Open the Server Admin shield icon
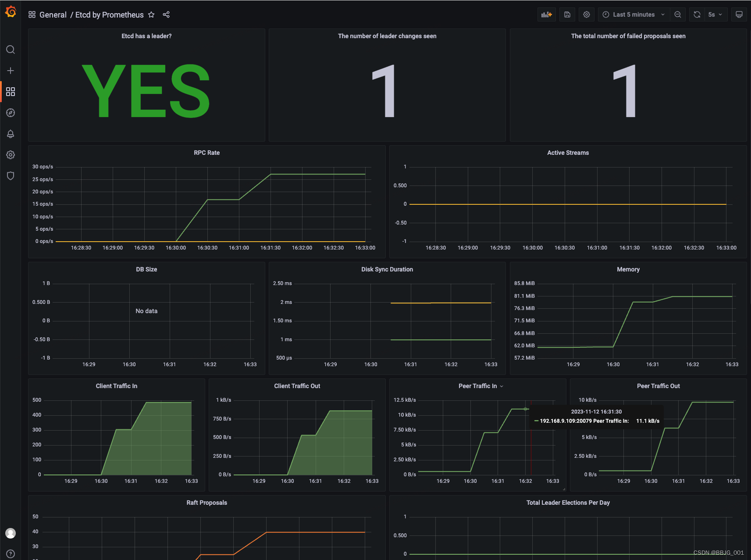Screen dimensions: 751x560 pos(11,176)
